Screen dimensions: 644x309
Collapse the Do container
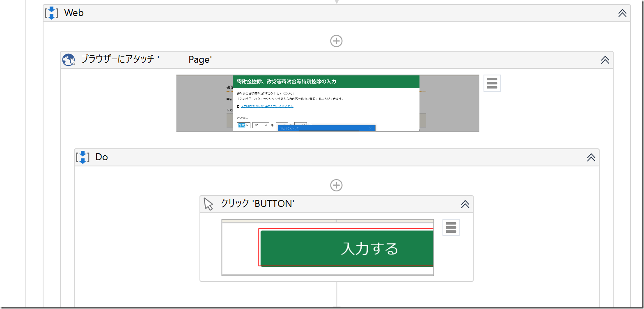591,157
